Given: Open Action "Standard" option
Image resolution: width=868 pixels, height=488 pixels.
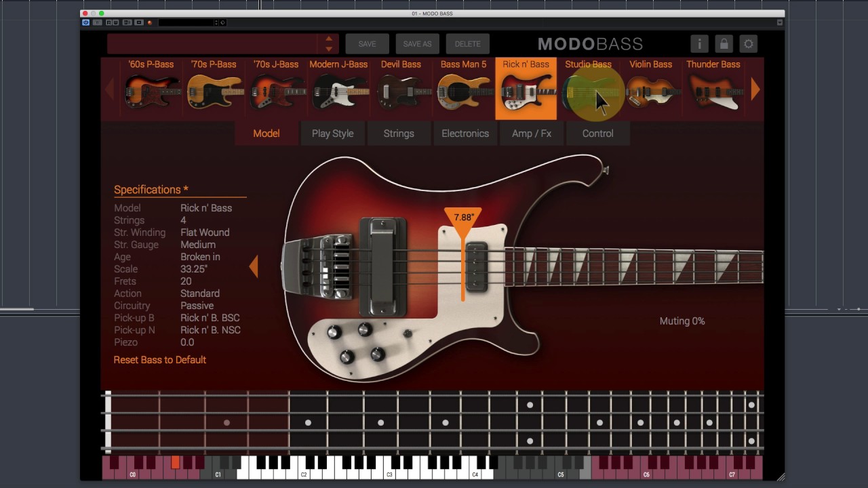Looking at the screenshot, I should tap(200, 293).
